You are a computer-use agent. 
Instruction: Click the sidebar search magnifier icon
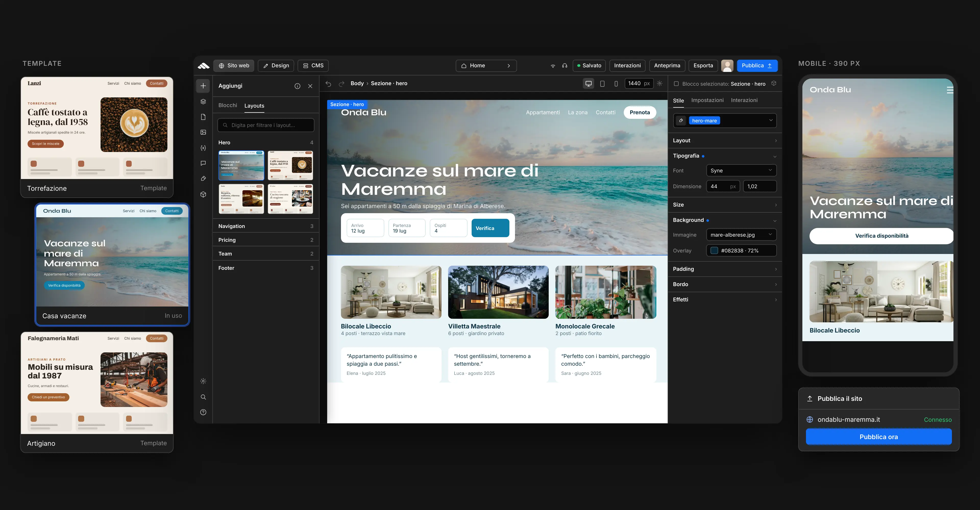click(203, 397)
